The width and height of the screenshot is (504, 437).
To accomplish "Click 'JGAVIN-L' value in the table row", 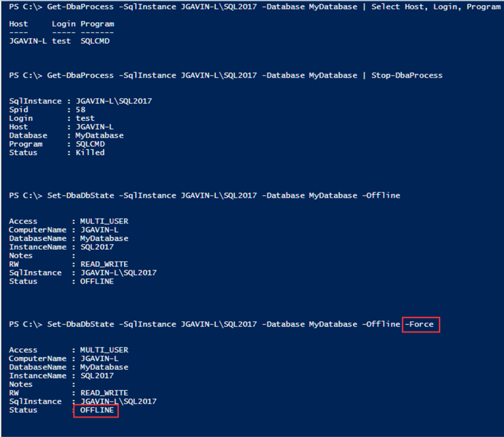I will click(x=28, y=41).
